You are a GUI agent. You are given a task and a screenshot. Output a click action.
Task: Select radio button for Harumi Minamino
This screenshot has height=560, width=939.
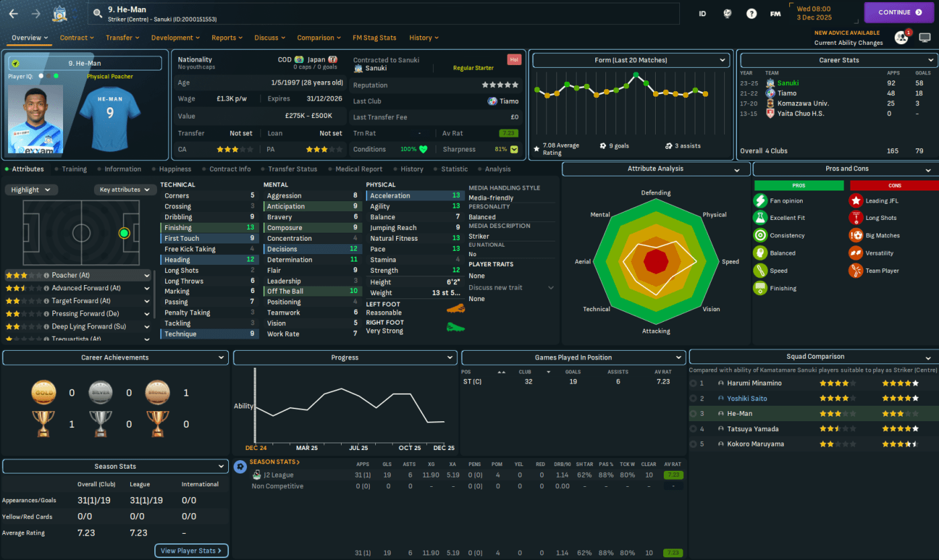click(x=693, y=384)
